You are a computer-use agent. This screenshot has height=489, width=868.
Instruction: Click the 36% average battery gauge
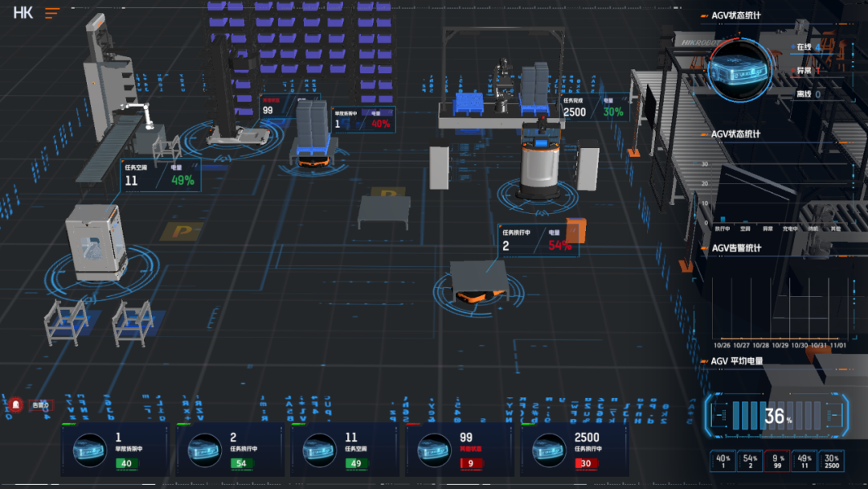(x=777, y=416)
